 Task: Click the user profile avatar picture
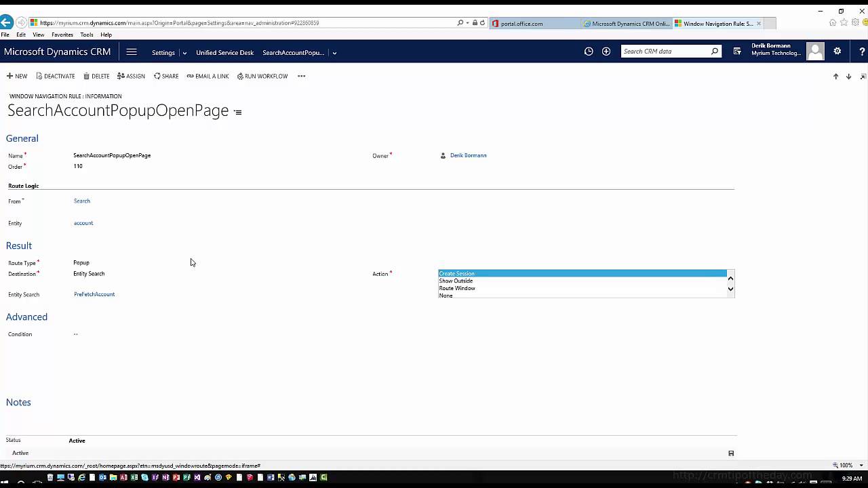pos(815,52)
